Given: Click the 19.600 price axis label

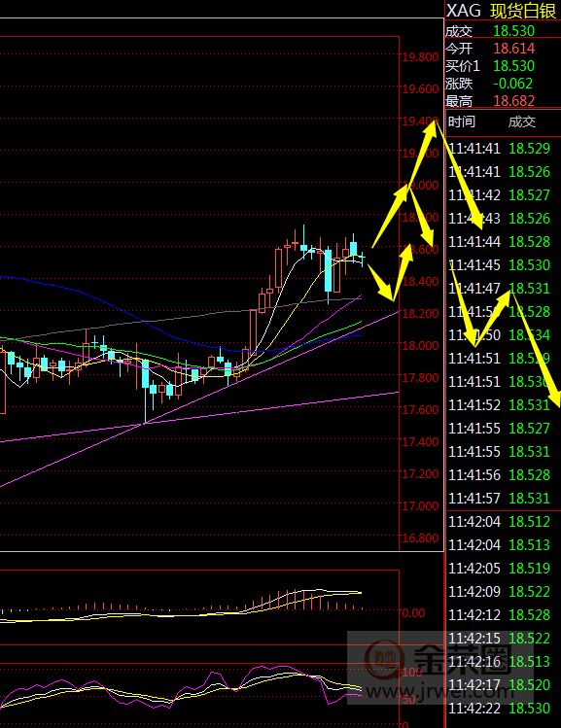Looking at the screenshot, I should pos(420,89).
